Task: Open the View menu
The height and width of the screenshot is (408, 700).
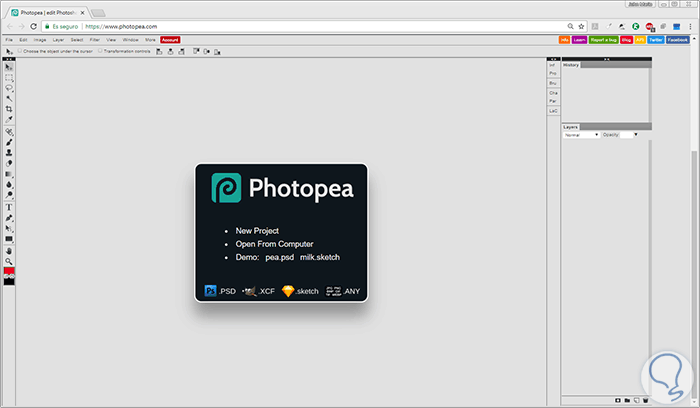Action: pyautogui.click(x=111, y=40)
